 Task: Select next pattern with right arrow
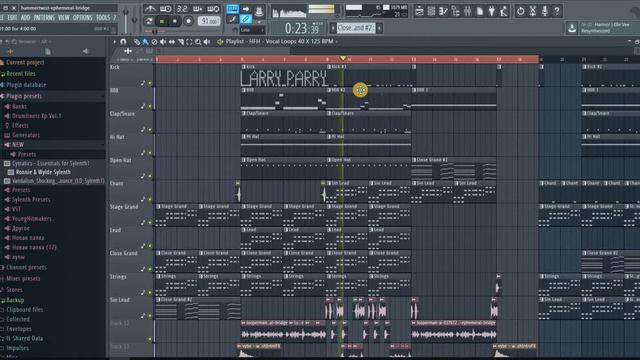point(379,28)
